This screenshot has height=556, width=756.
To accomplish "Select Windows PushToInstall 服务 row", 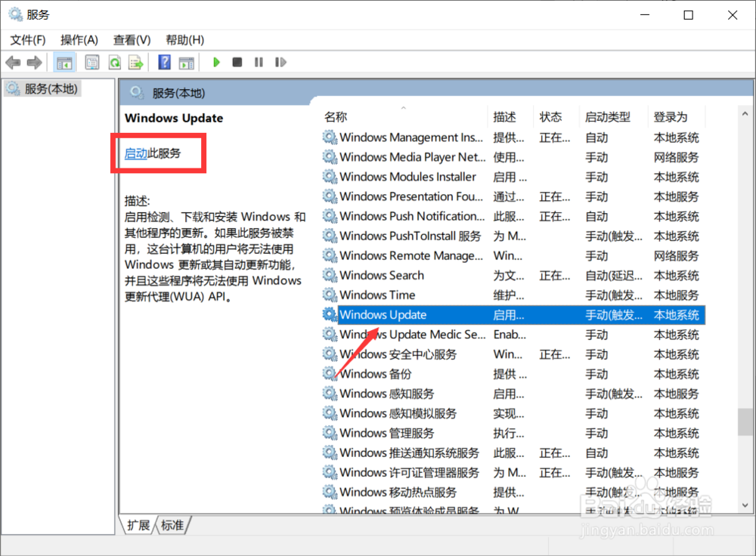I will pos(513,236).
